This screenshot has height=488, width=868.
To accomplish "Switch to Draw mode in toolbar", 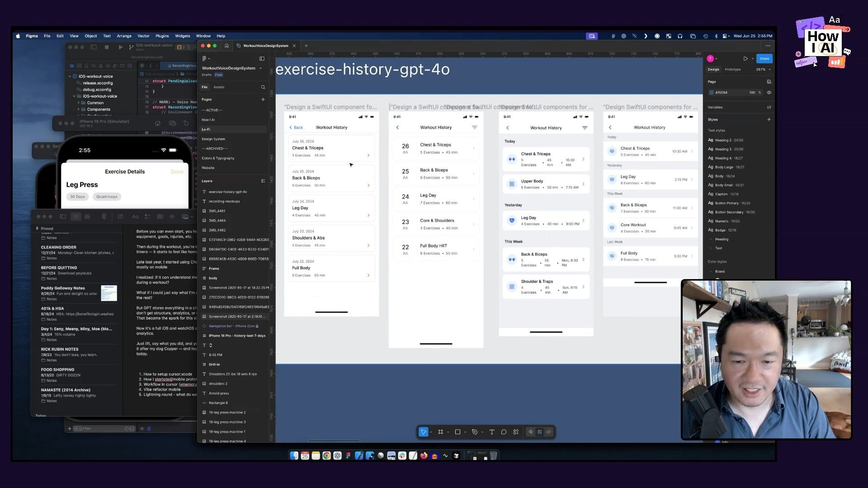I will click(531, 432).
